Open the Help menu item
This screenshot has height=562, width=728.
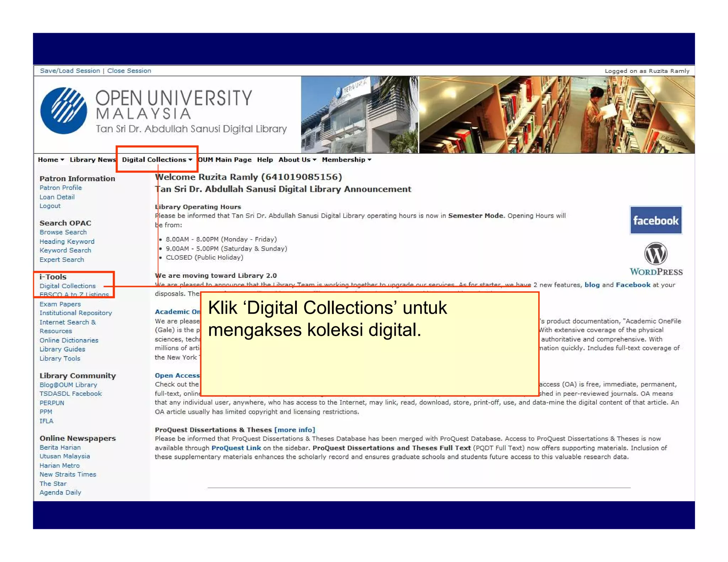click(x=265, y=160)
